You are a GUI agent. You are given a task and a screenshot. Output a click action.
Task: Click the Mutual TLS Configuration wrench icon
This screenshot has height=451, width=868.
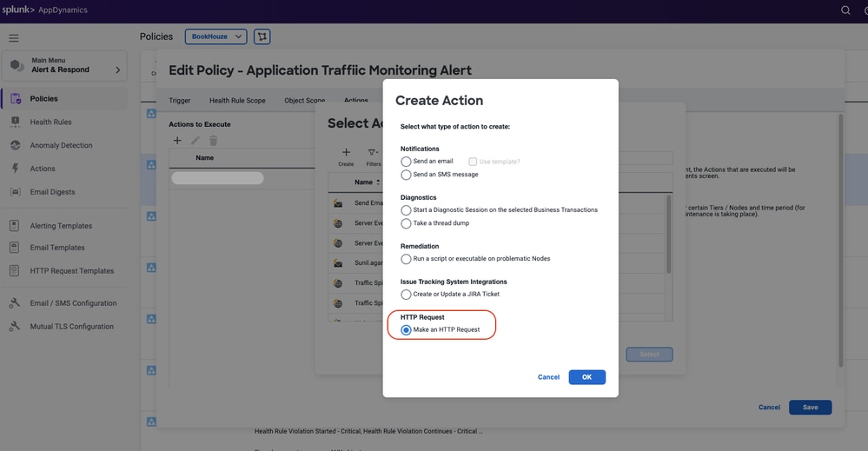coord(15,327)
